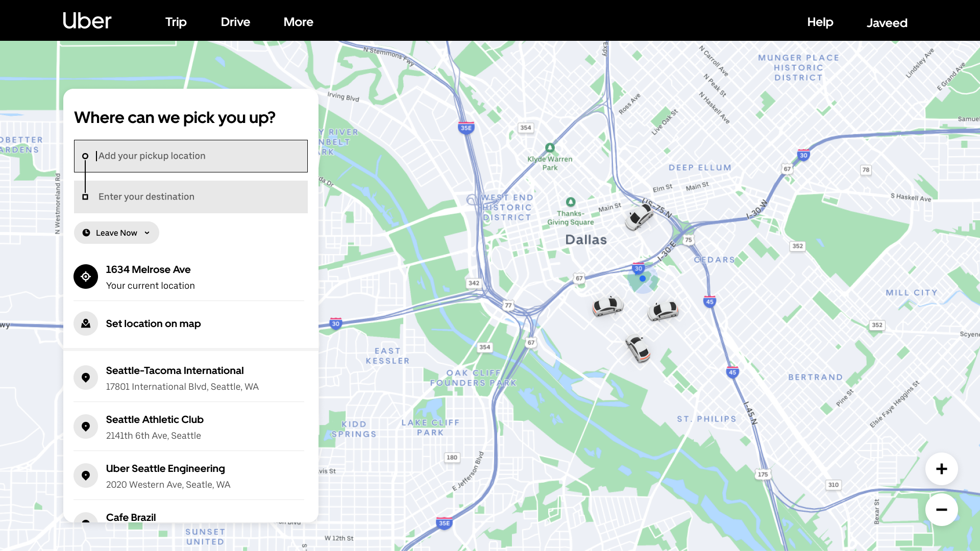
Task: Click the West End Historic District label
Action: [x=507, y=208]
